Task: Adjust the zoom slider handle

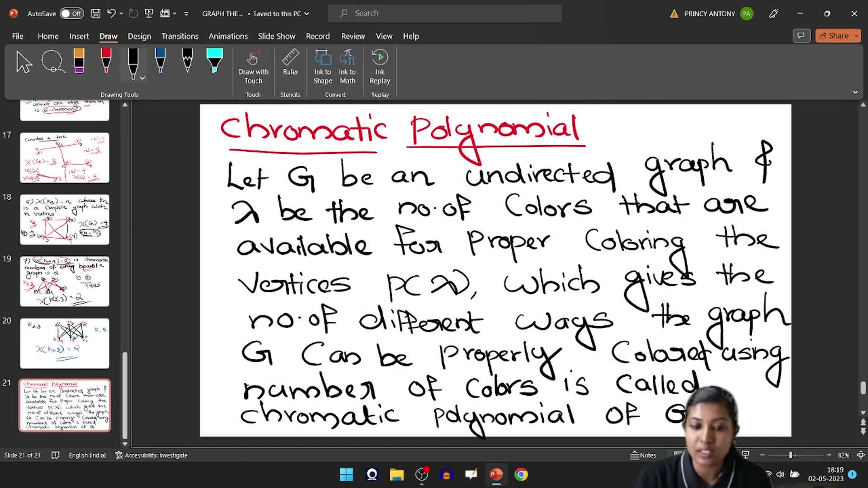Action: tap(791, 455)
